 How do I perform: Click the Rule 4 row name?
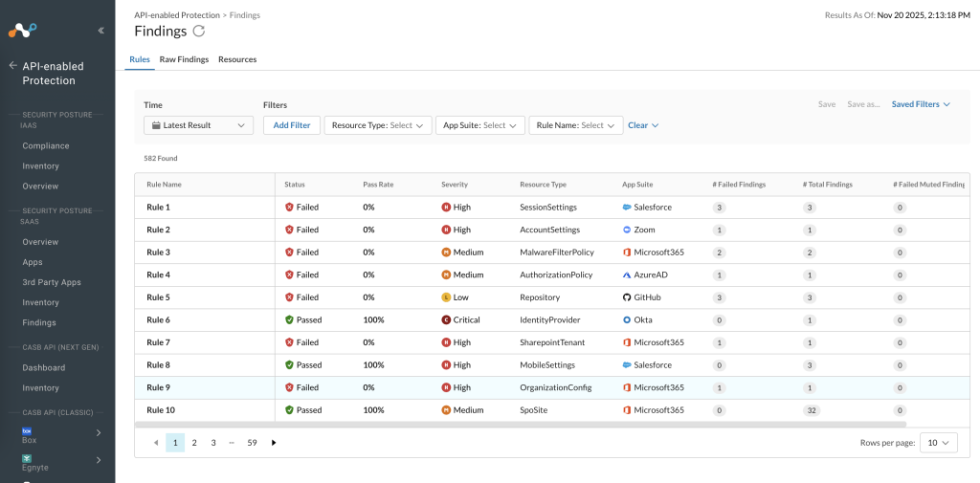point(158,274)
